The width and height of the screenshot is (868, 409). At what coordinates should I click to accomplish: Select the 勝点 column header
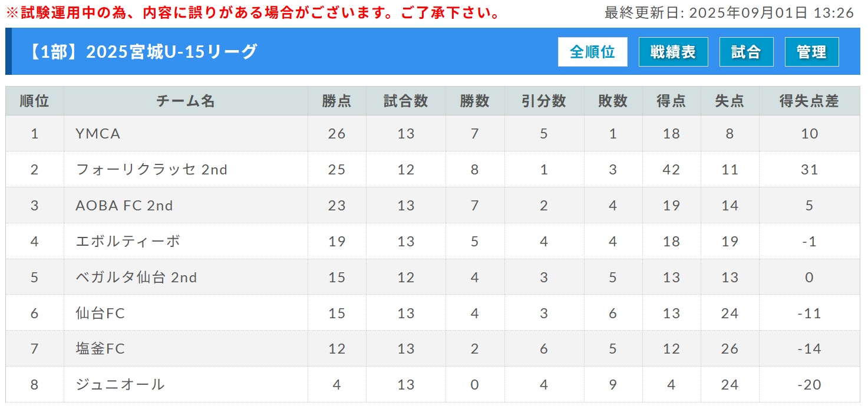click(337, 101)
